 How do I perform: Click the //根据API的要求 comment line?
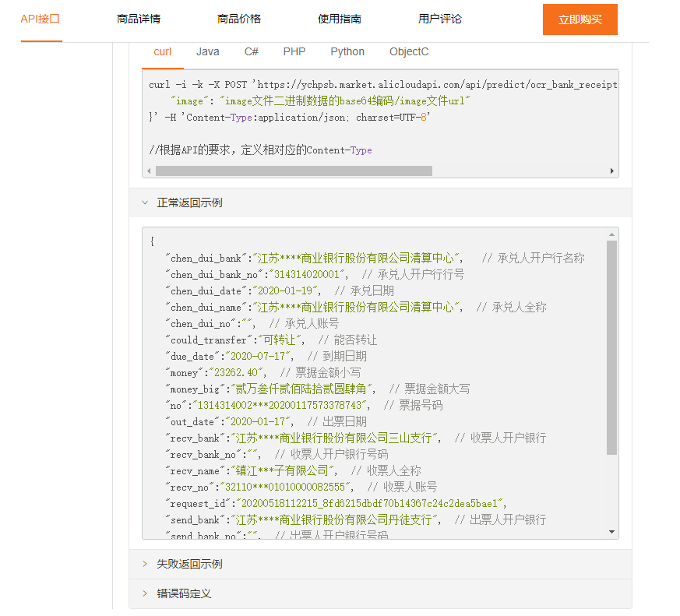tap(260, 150)
